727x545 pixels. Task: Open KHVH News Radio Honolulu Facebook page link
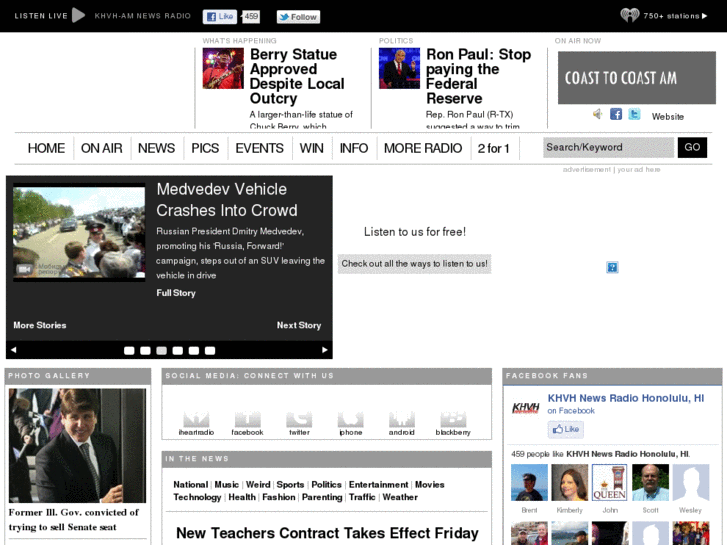pos(626,398)
